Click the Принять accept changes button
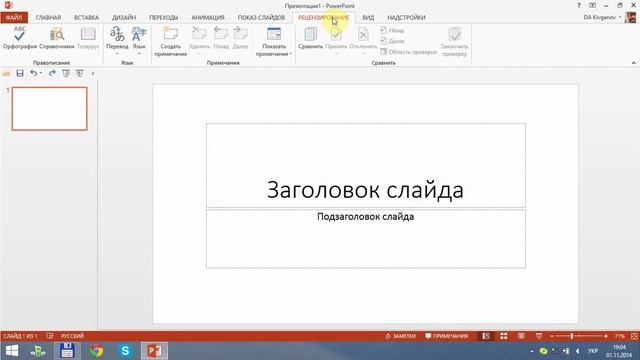This screenshot has height=360, width=640. coord(336,40)
